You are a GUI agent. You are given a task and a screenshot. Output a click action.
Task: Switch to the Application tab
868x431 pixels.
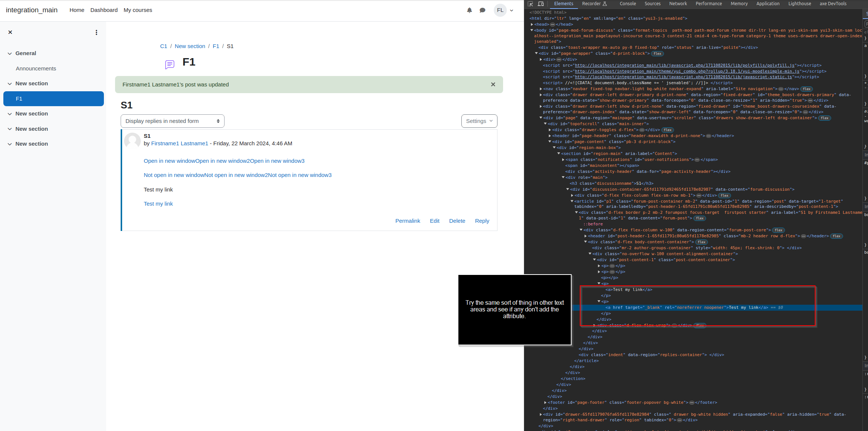point(768,4)
